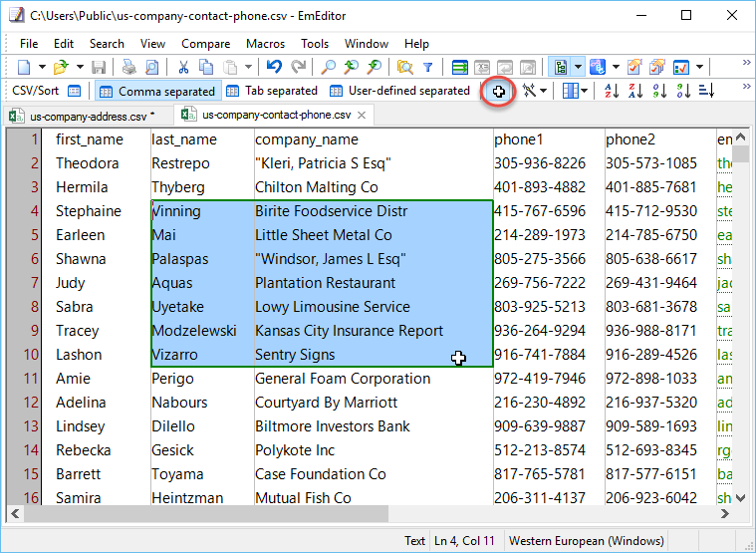Click the Text configuration in status bar
Viewport: 756px width, 553px height.
pos(414,541)
